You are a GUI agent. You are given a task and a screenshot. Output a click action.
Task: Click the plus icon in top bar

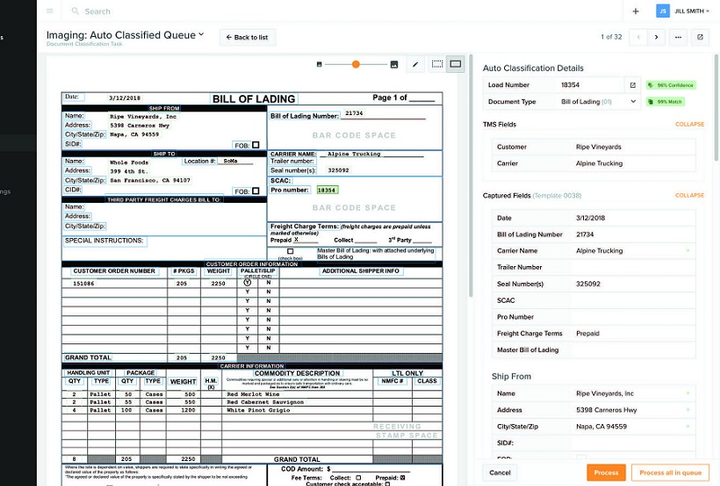click(x=636, y=11)
